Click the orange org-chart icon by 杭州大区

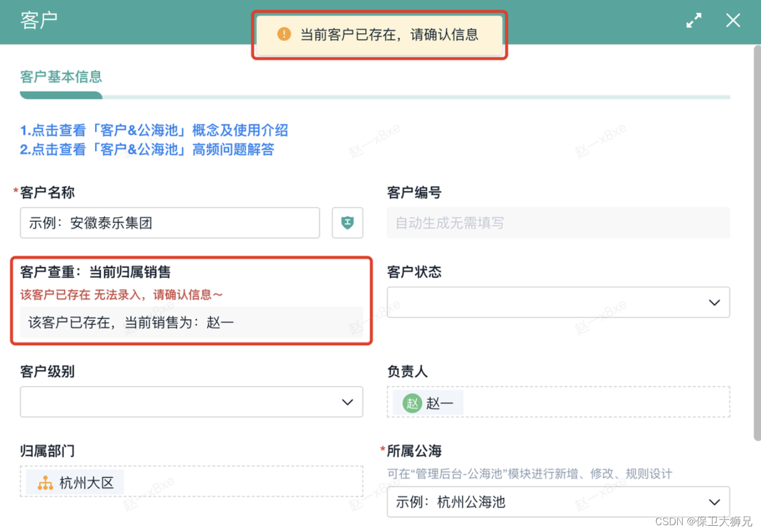(45, 483)
